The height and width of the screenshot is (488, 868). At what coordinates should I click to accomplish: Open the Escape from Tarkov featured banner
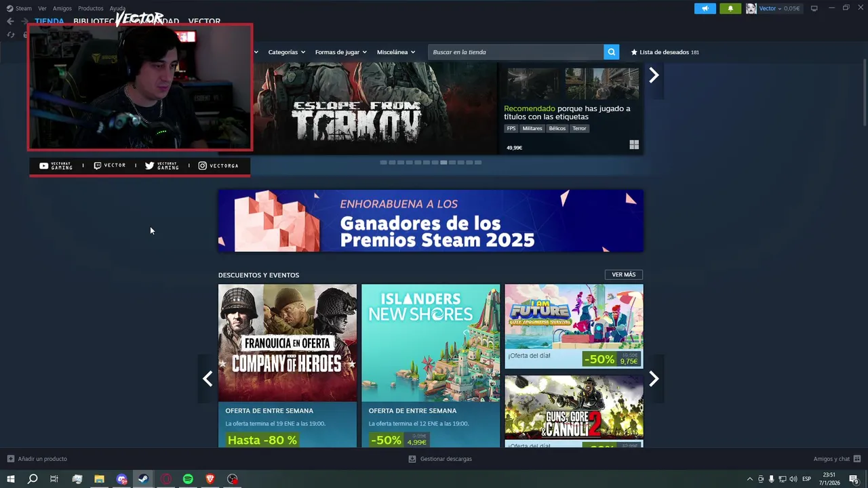pos(375,108)
